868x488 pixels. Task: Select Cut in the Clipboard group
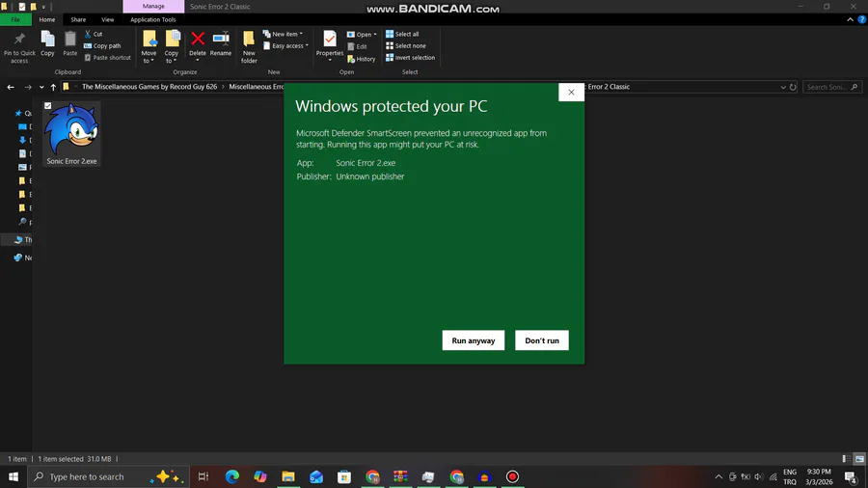[94, 35]
